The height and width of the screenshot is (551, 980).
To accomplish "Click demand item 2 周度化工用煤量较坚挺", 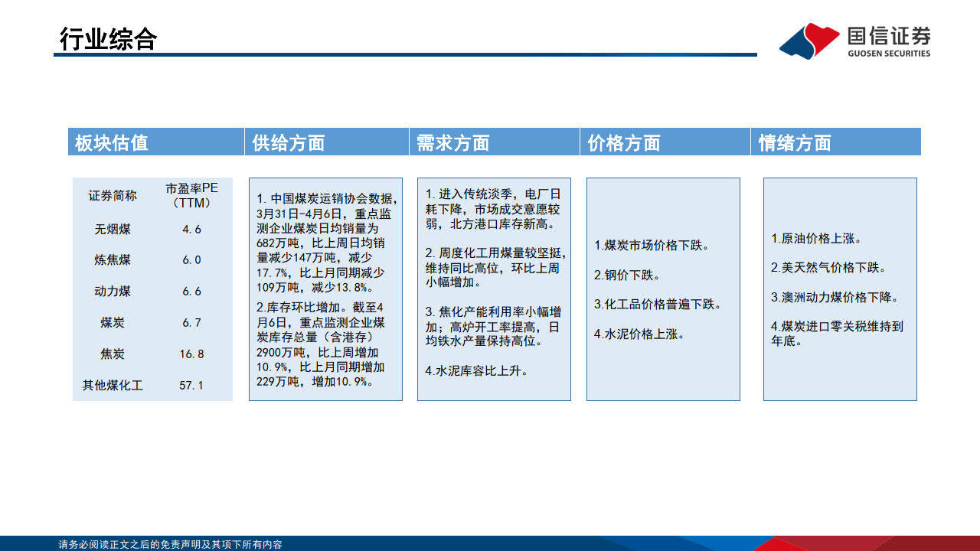I will coord(495,267).
